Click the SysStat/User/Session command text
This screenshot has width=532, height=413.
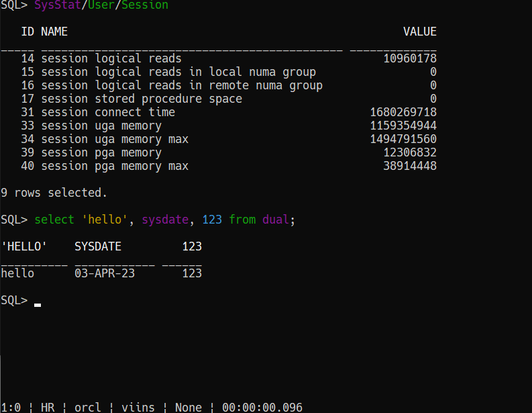pyautogui.click(x=101, y=5)
